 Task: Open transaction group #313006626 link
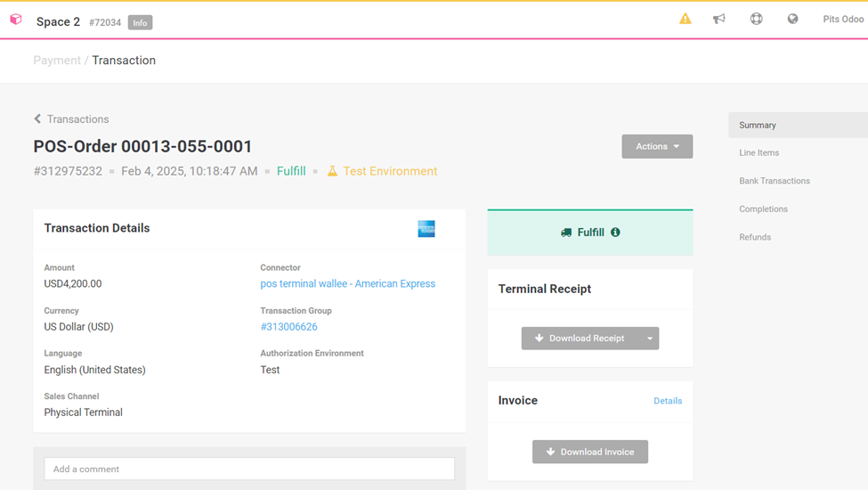(x=288, y=327)
